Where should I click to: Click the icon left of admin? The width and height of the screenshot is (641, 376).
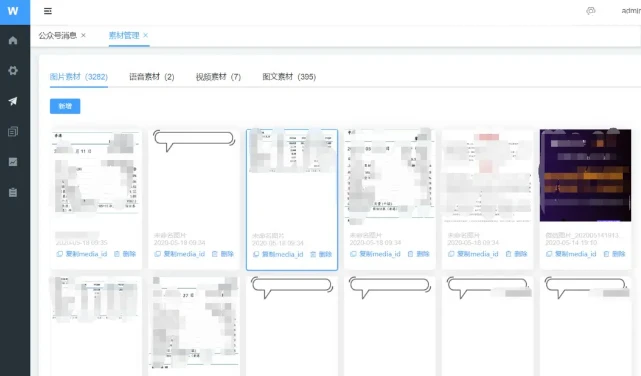[x=591, y=11]
